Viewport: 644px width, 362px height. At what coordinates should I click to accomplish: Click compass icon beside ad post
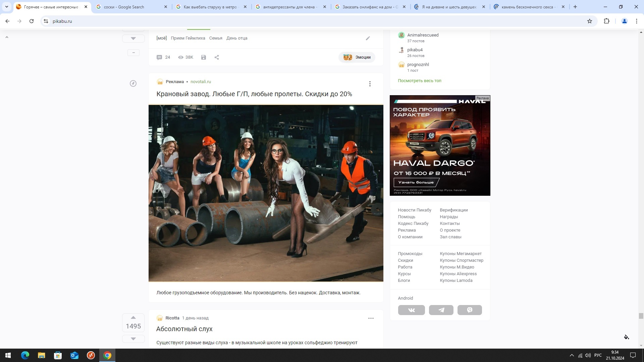pyautogui.click(x=133, y=83)
